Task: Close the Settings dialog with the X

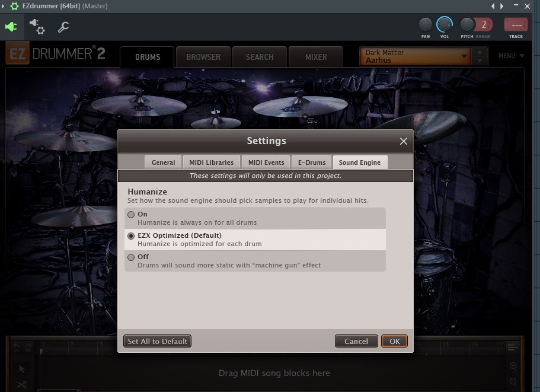Action: 403,141
